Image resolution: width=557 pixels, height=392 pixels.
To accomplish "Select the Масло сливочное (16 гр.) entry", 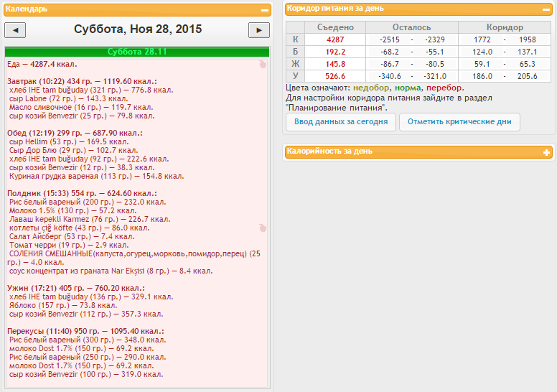I will pyautogui.click(x=81, y=107).
